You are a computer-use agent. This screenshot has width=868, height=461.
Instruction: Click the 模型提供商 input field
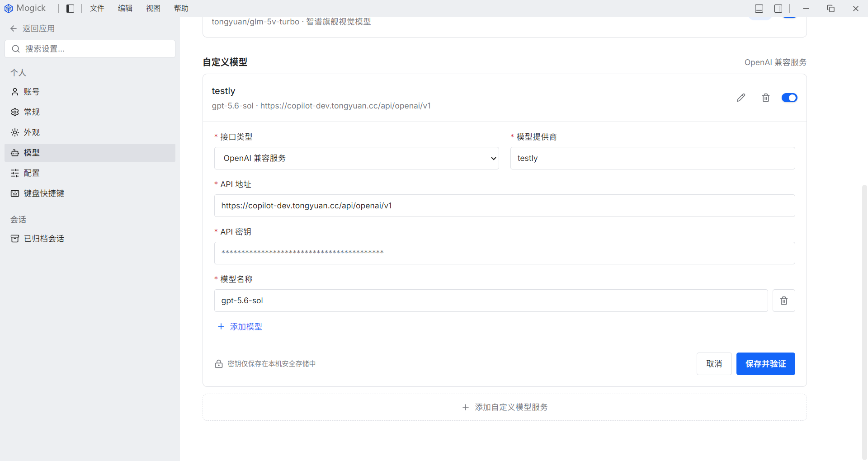652,158
